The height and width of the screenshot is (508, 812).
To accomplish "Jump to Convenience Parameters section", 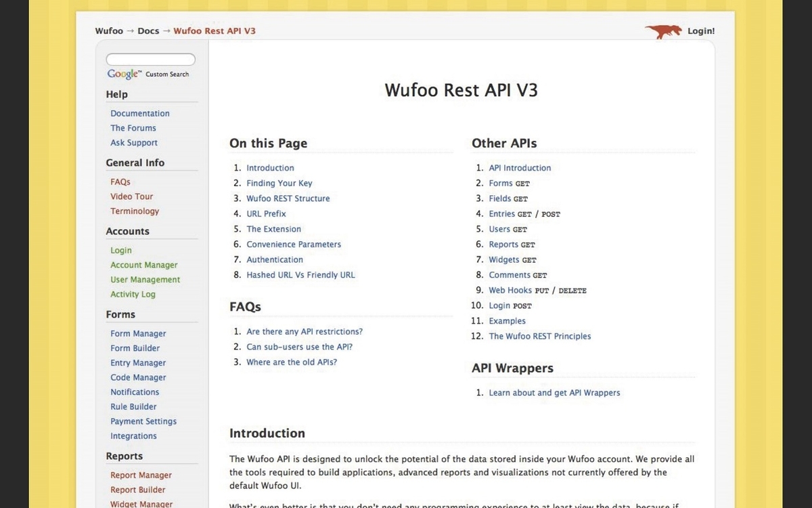I will tap(294, 245).
